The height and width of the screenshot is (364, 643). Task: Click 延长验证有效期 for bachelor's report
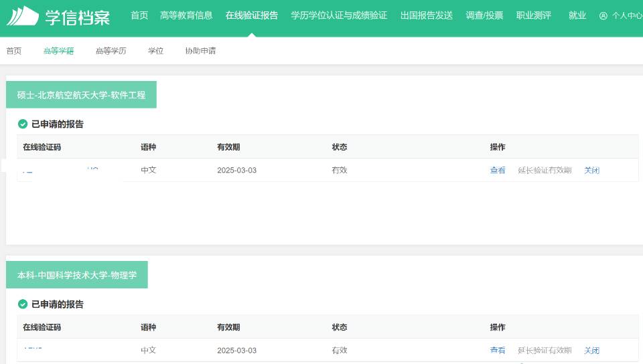(545, 351)
